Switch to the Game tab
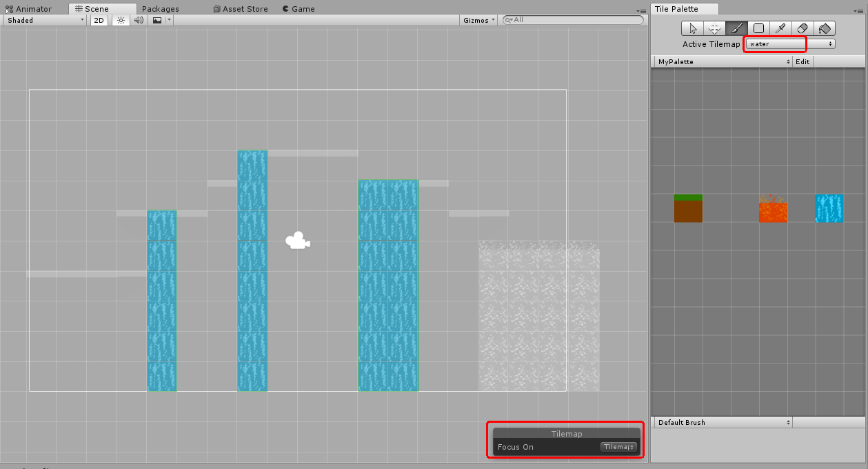The height and width of the screenshot is (469, 868). tap(299, 9)
